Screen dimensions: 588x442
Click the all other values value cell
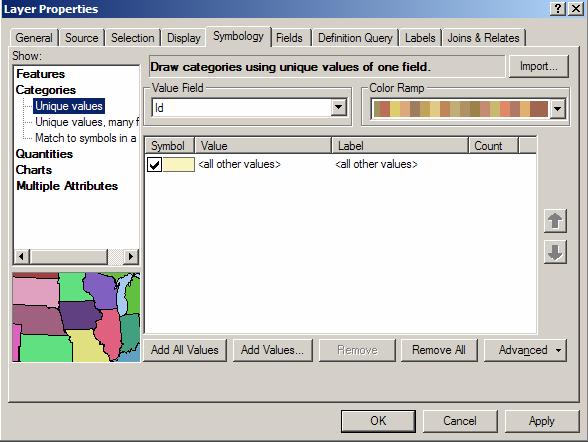point(239,164)
